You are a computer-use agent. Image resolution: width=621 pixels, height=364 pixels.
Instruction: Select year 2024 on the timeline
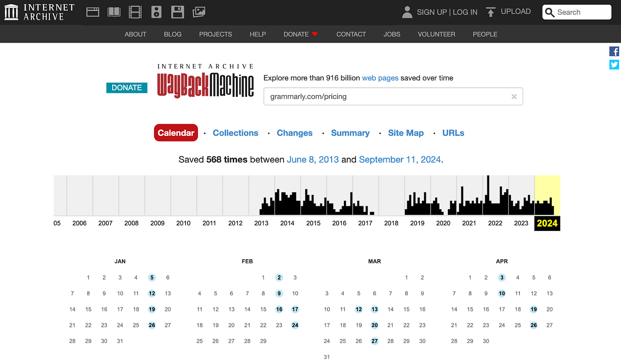point(547,223)
